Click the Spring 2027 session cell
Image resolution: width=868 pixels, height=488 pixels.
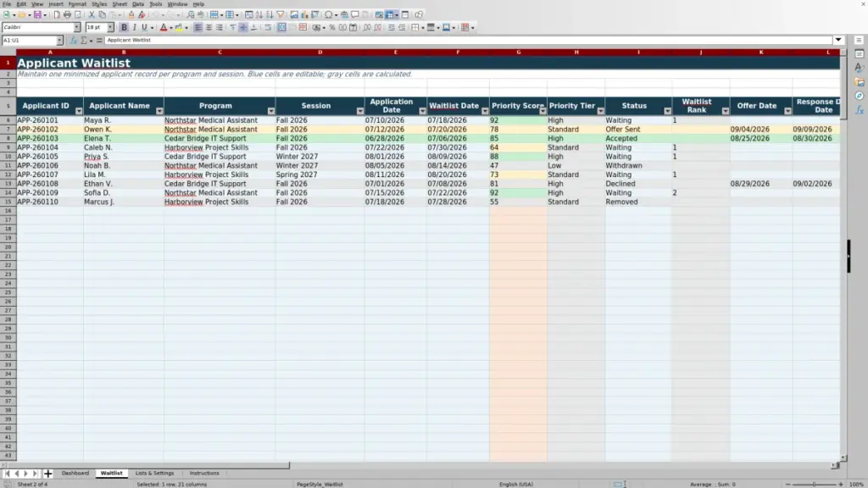320,175
